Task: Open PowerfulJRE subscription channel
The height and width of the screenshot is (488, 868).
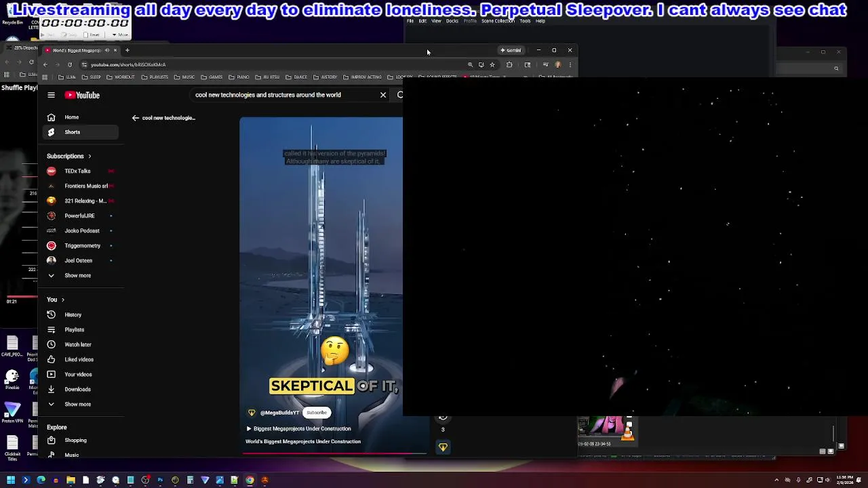Action: pyautogui.click(x=81, y=216)
